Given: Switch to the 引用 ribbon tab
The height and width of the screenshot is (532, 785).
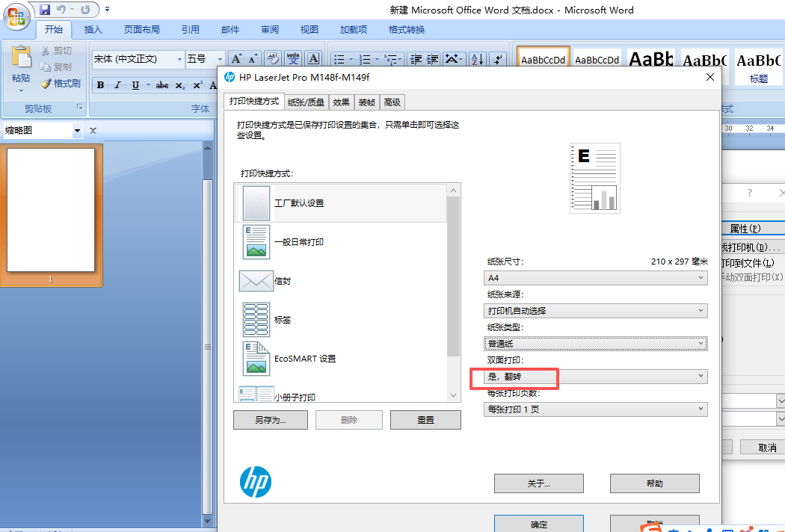Looking at the screenshot, I should pyautogui.click(x=190, y=30).
